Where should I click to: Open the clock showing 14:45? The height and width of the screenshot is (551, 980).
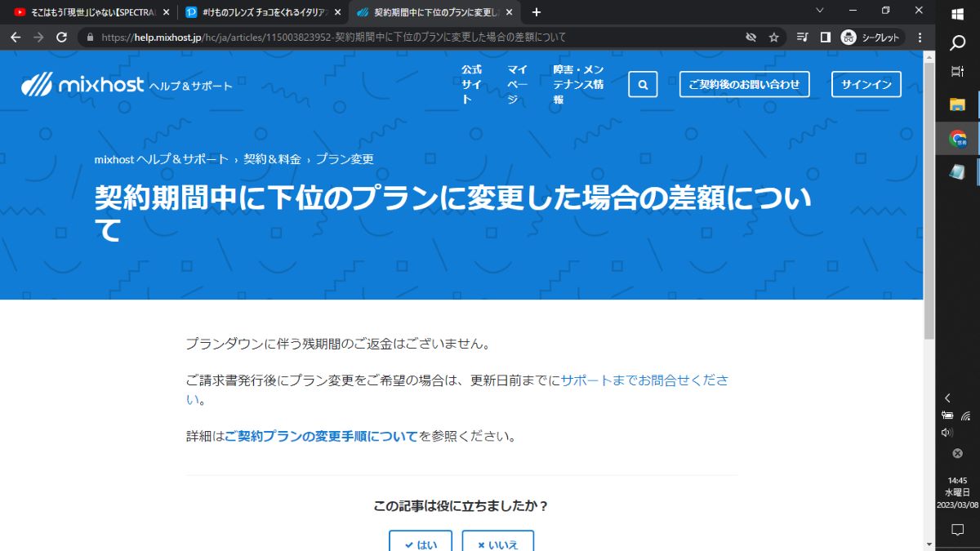958,492
